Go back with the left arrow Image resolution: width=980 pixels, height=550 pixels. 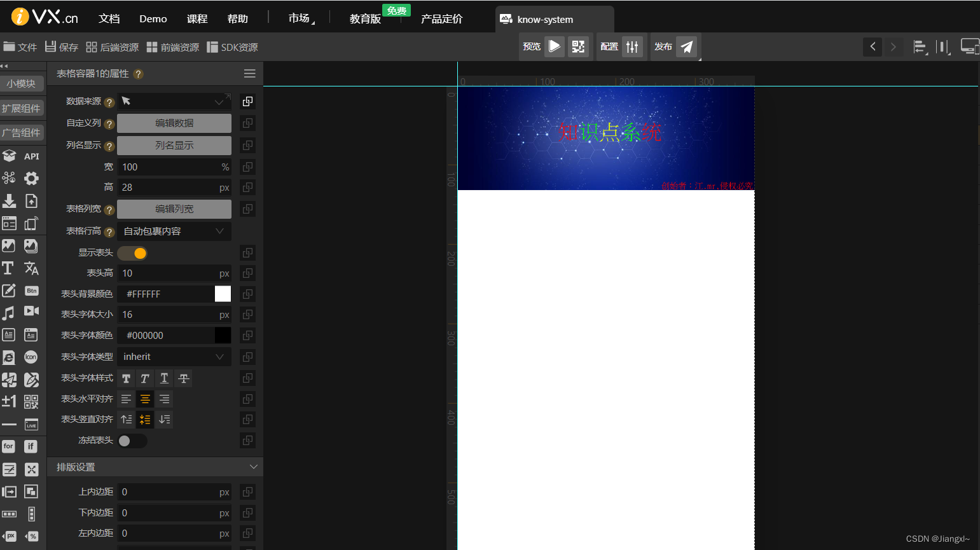point(873,46)
